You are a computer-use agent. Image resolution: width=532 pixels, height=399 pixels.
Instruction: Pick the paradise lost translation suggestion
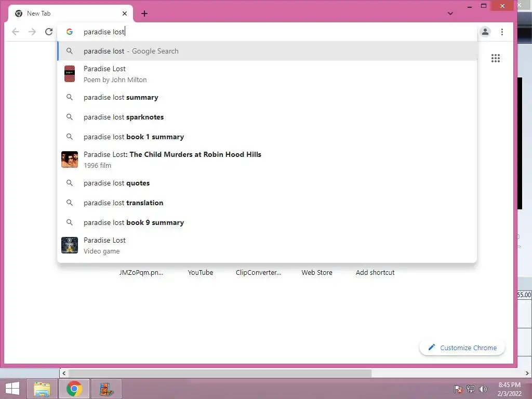tap(268, 203)
